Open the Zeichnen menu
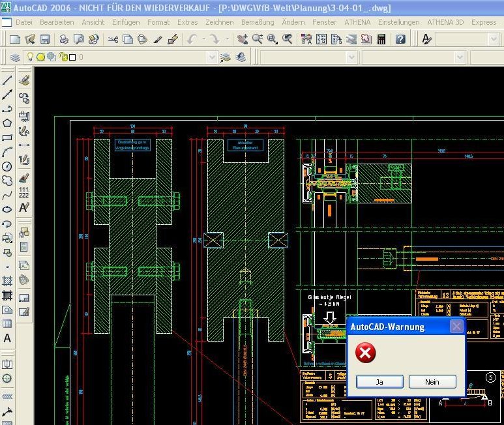The image size is (504, 425). click(220, 22)
